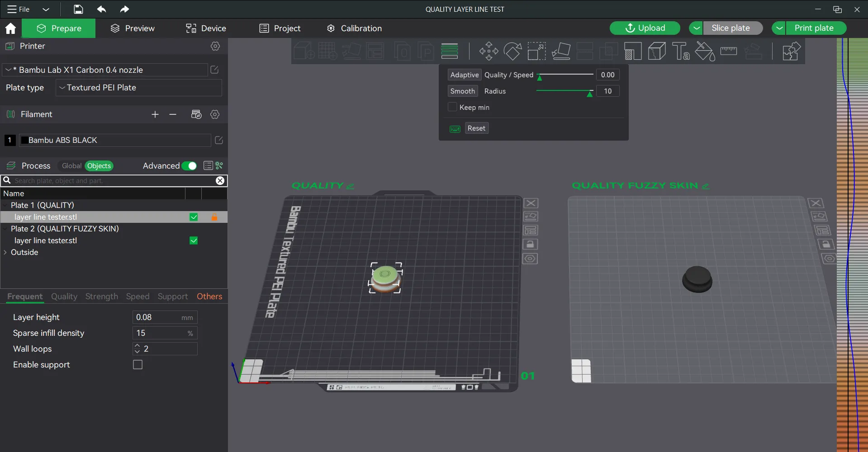Select the Text shape tool
Viewport: 868px width, 452px height.
[x=681, y=51]
